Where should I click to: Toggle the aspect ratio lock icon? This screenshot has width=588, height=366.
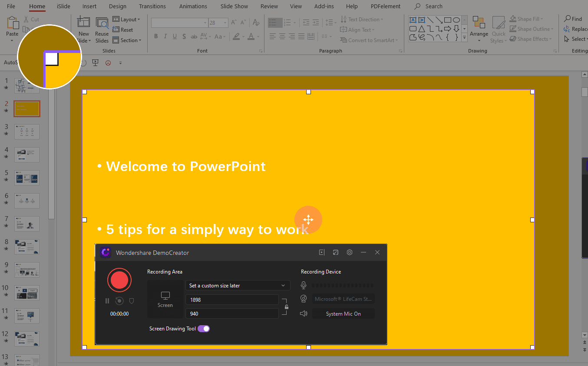[x=286, y=307]
